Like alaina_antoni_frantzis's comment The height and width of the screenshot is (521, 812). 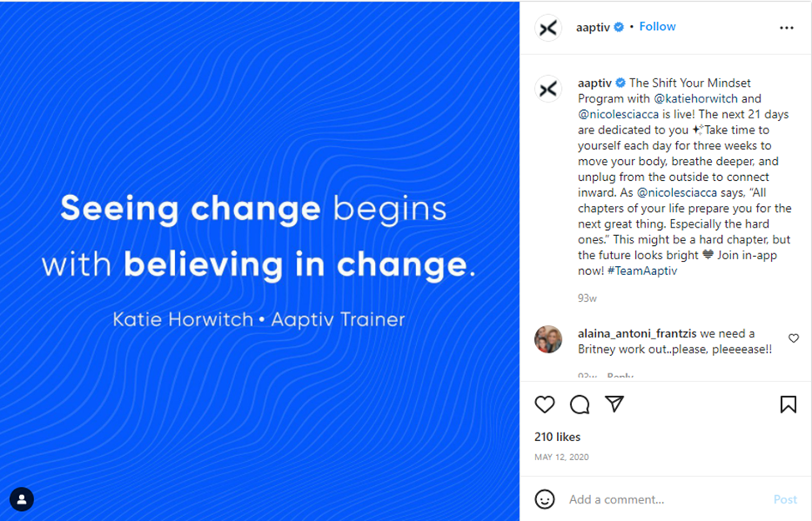pyautogui.click(x=793, y=338)
